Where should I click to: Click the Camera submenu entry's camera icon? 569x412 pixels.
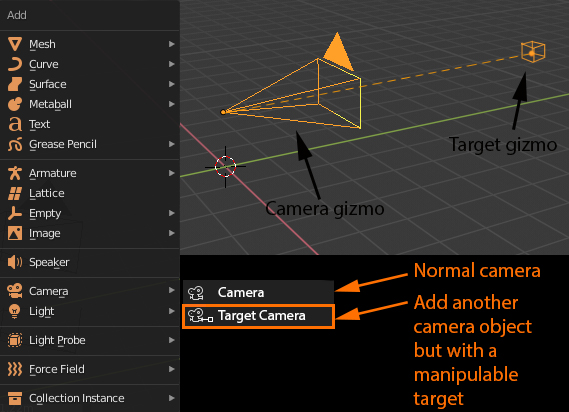coord(196,293)
